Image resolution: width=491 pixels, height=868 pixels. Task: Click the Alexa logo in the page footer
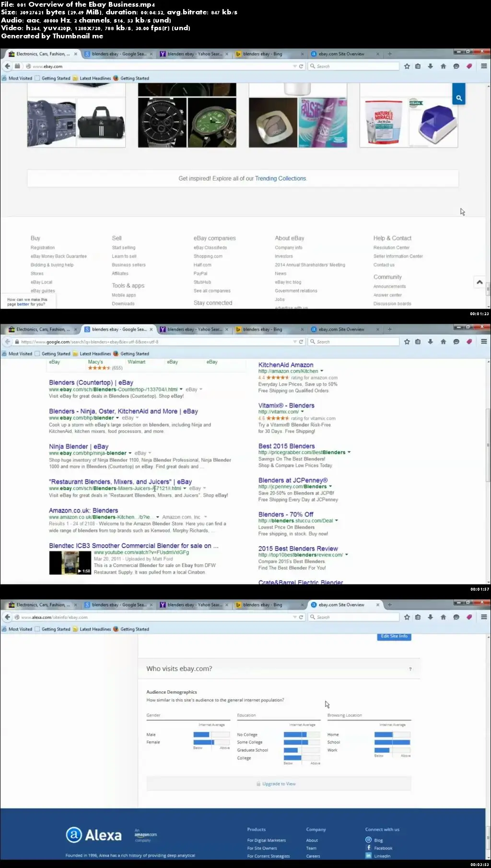point(94,835)
